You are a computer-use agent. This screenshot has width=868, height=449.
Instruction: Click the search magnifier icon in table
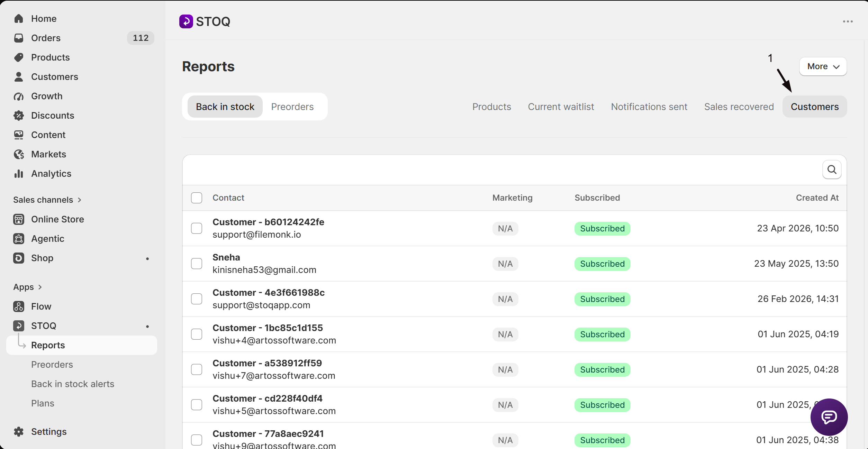pyautogui.click(x=832, y=169)
